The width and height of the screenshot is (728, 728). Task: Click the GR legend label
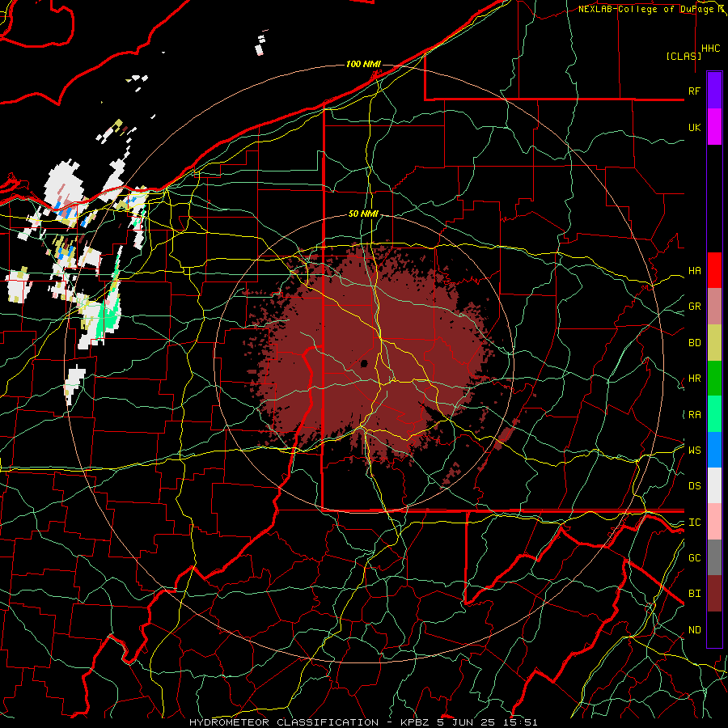click(x=694, y=307)
